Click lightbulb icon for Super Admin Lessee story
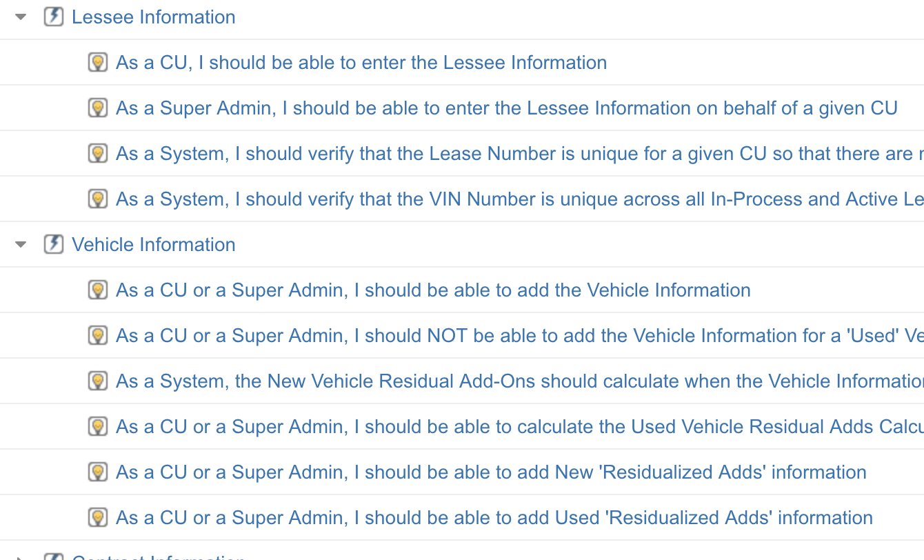 [98, 108]
